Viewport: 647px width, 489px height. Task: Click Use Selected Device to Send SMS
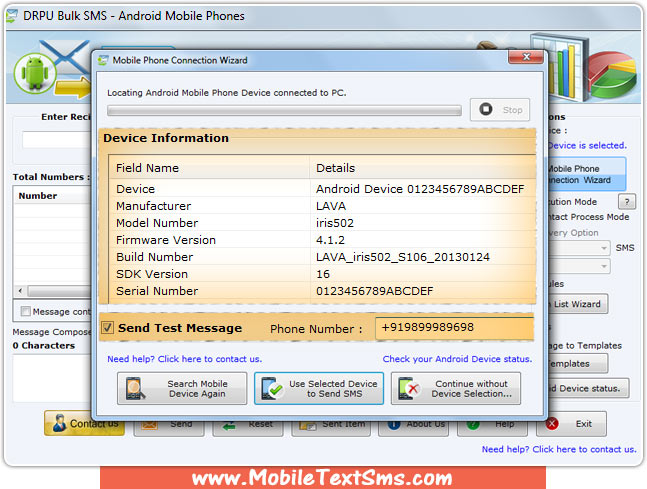(319, 388)
